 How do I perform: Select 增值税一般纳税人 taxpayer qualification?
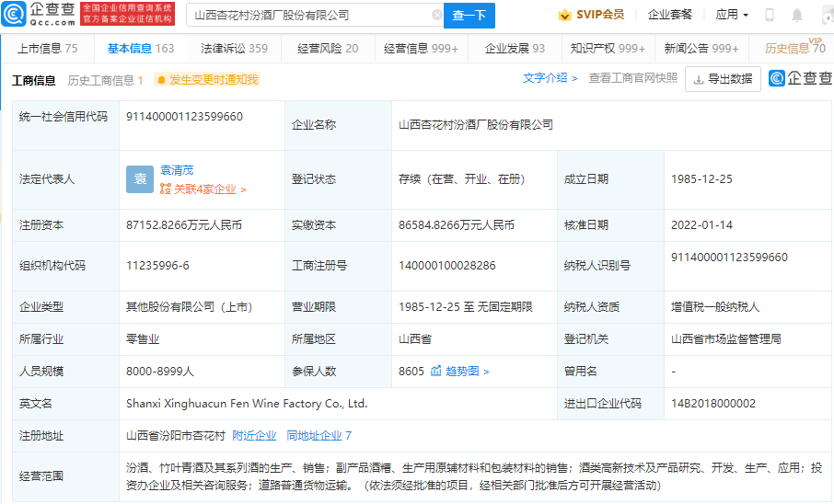pos(715,307)
